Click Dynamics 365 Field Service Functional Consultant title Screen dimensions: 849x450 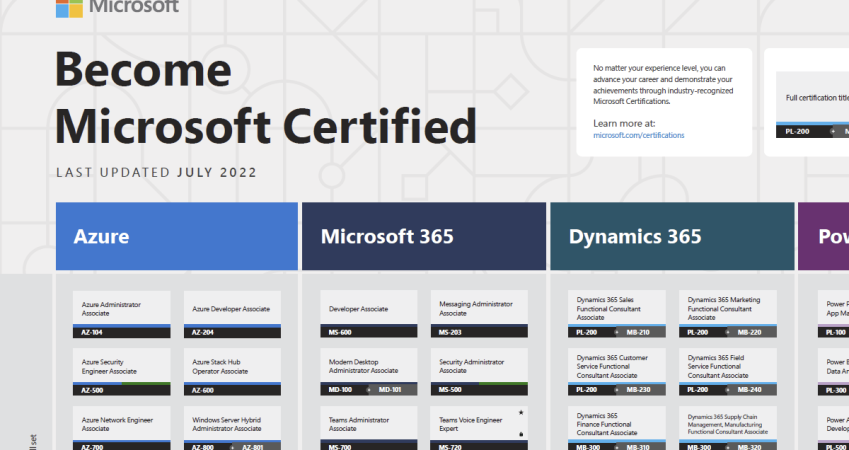coord(718,367)
